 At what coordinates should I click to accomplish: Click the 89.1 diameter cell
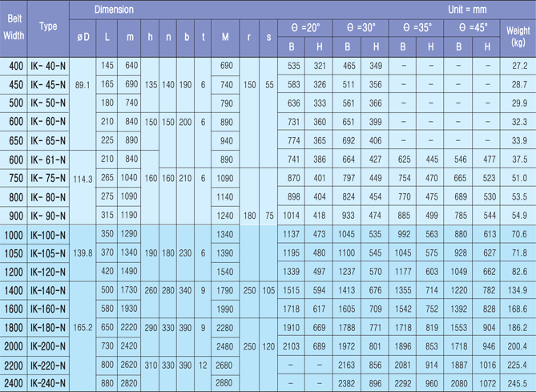(83, 83)
